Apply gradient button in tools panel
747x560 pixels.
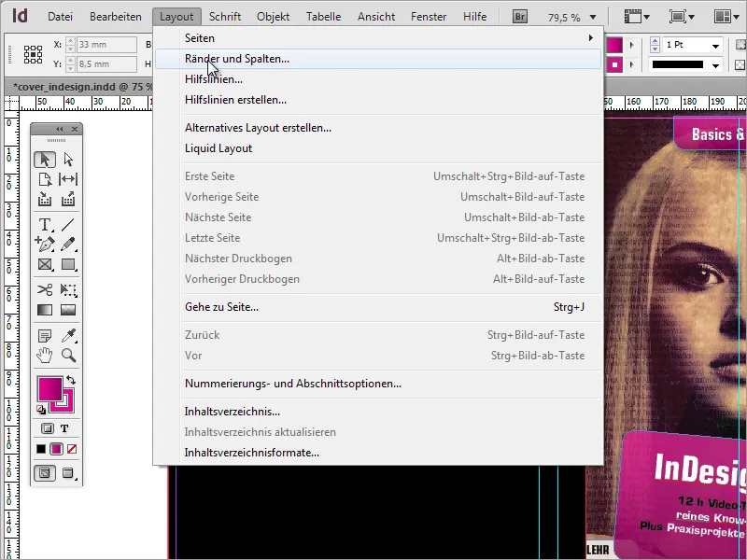57,449
